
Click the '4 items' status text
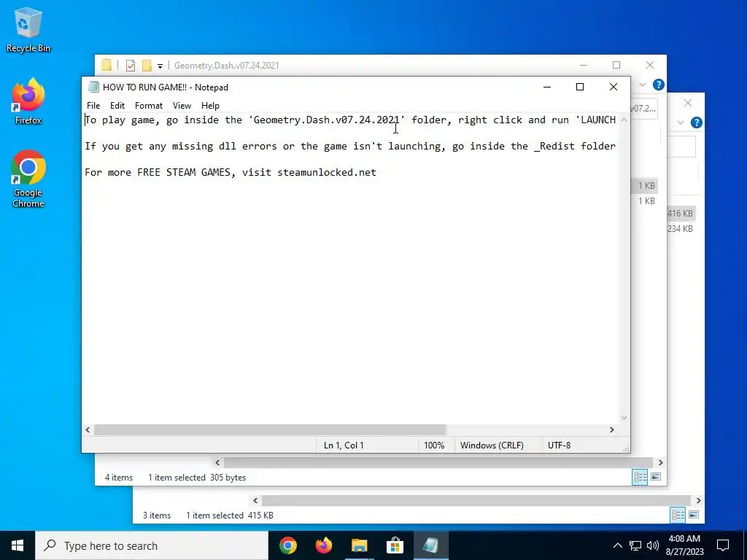[x=119, y=478]
